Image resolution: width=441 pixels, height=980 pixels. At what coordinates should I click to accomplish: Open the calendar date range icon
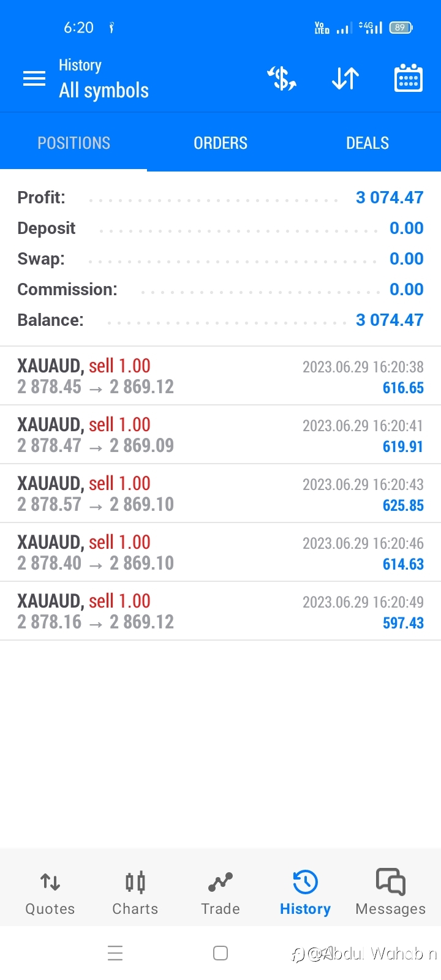pyautogui.click(x=409, y=78)
